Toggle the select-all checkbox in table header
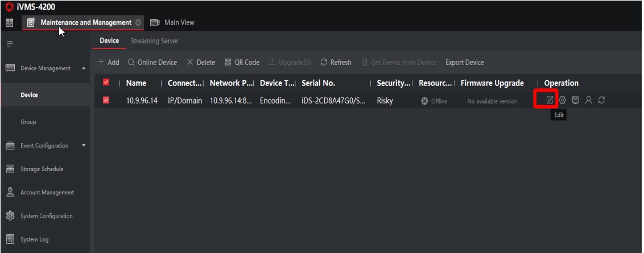The height and width of the screenshot is (253, 644). tap(106, 83)
